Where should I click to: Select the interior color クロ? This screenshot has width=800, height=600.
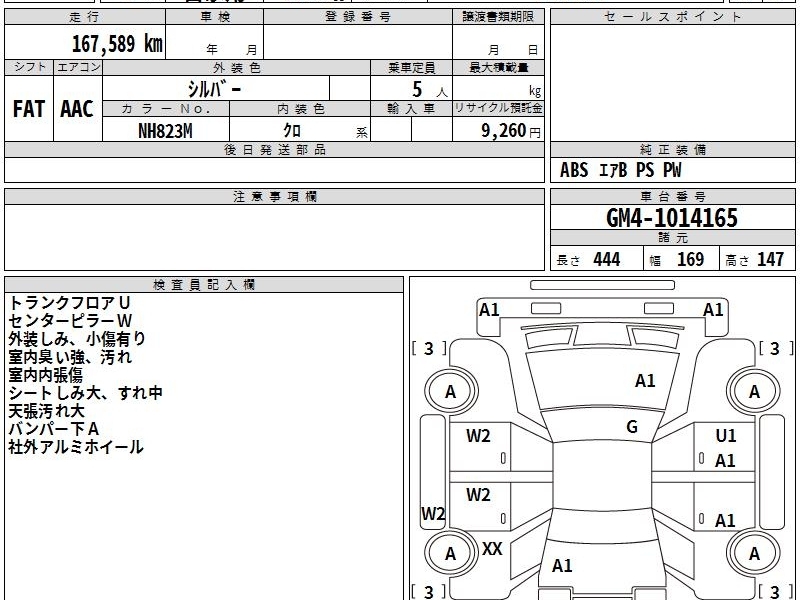click(292, 131)
